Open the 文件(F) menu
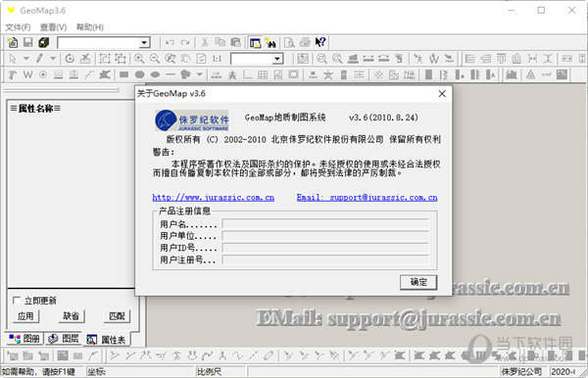588x378 pixels. pyautogui.click(x=18, y=27)
